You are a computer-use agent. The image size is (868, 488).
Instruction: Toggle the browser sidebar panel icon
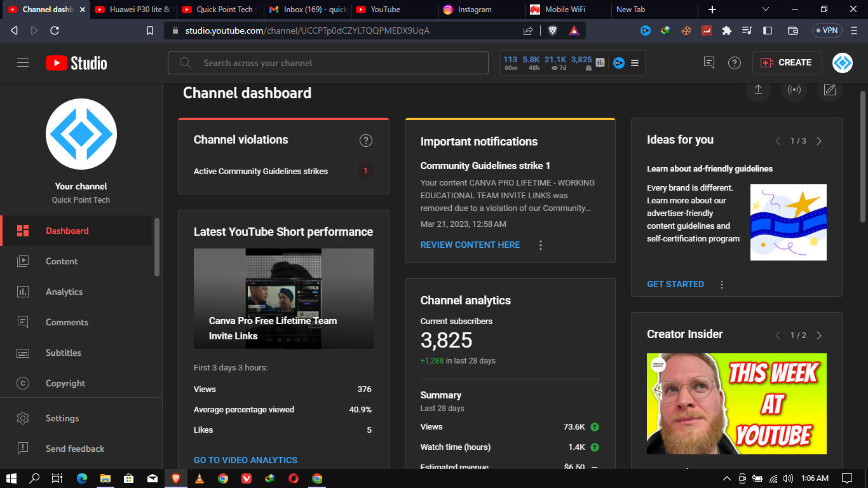coord(768,30)
